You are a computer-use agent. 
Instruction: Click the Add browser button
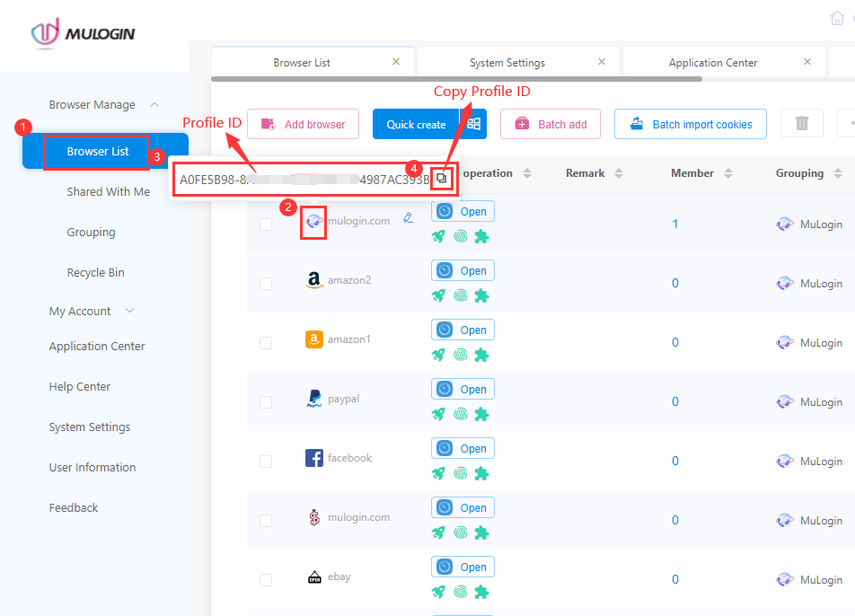[x=304, y=124]
